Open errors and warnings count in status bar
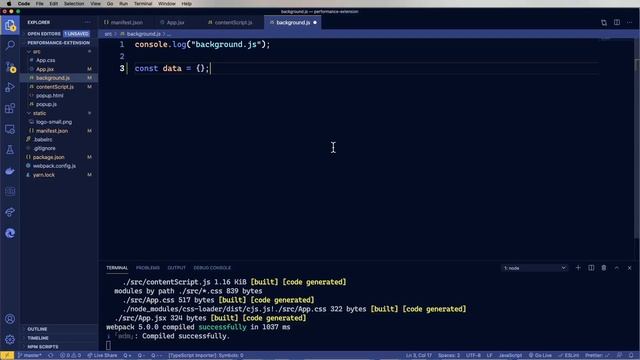The image size is (640, 360). 70,356
